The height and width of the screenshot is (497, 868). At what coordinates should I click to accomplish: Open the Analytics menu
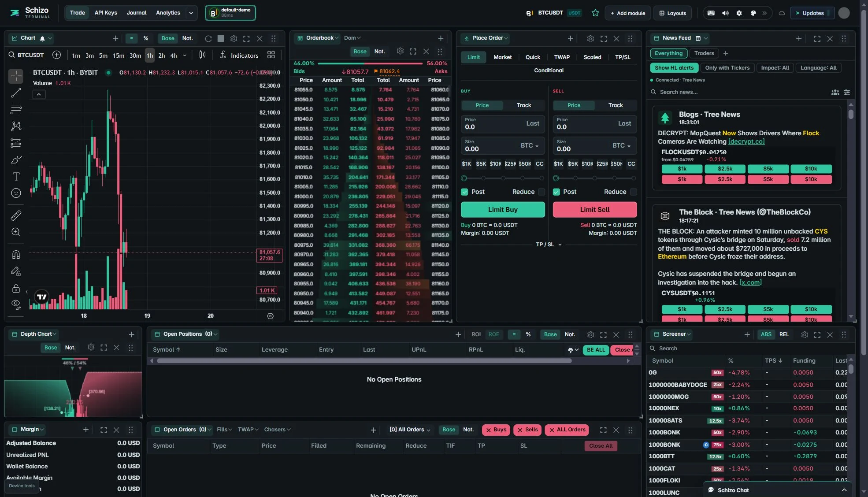coord(168,13)
